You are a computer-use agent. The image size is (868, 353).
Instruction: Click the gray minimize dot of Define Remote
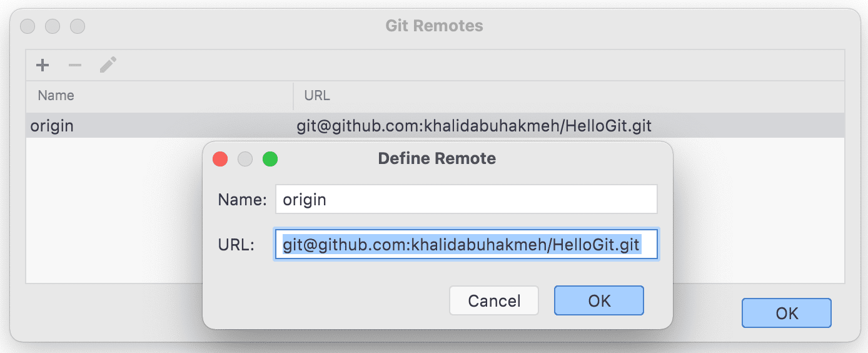245,159
